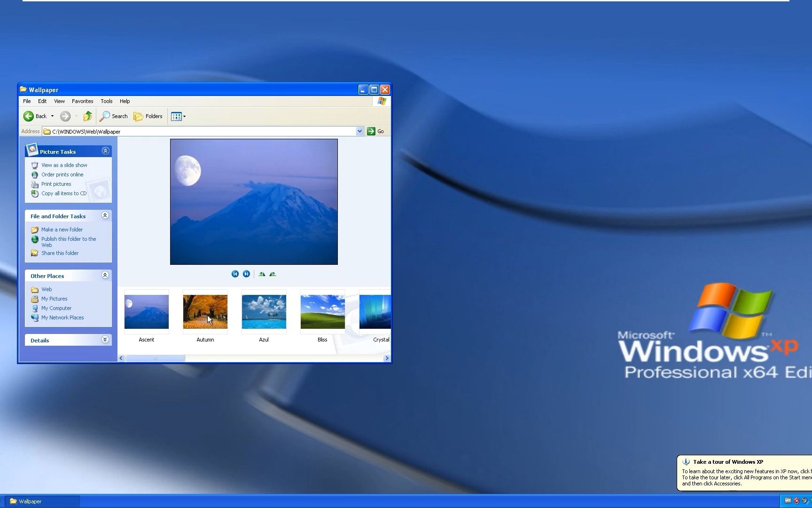Open My Pictures from Other Places
The image size is (812, 508).
point(55,299)
